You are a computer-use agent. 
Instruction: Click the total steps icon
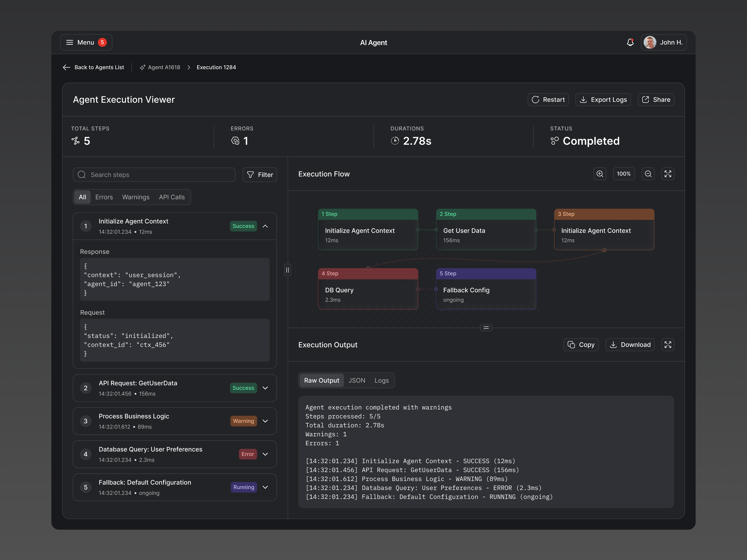tap(76, 141)
